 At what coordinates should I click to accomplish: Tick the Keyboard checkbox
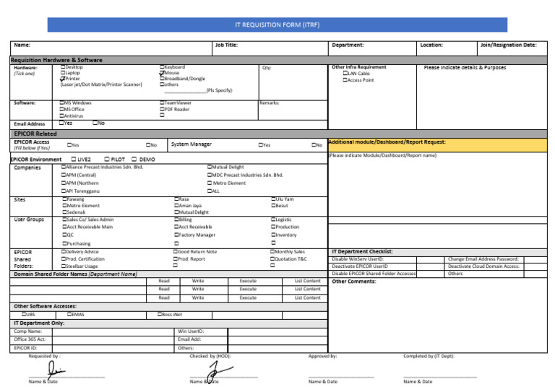click(162, 67)
